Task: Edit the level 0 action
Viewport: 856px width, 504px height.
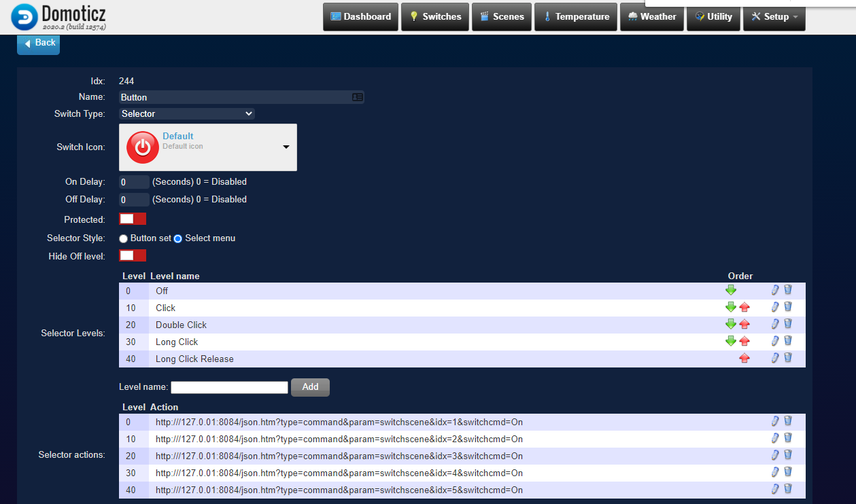Action: pos(775,420)
